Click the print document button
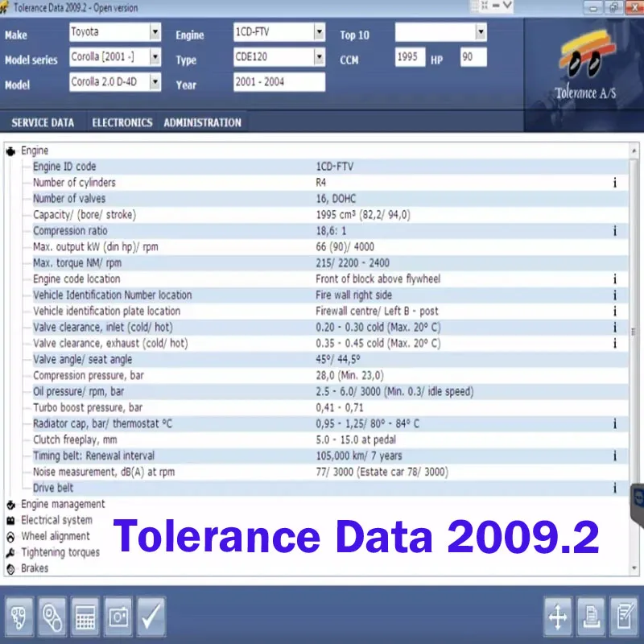This screenshot has width=644, height=644. (591, 616)
